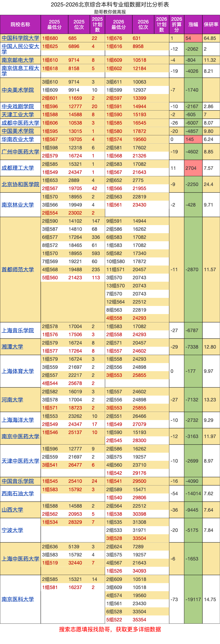This screenshot has width=220, height=644.
Task: Open the 首都师范大学 link
Action: click(18, 269)
